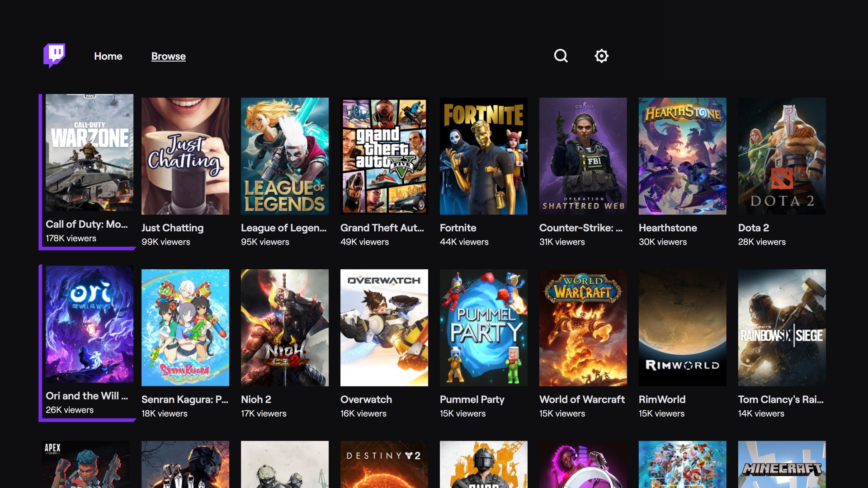The width and height of the screenshot is (868, 488).
Task: Open the Grand Theft Auto V cover
Action: (384, 156)
